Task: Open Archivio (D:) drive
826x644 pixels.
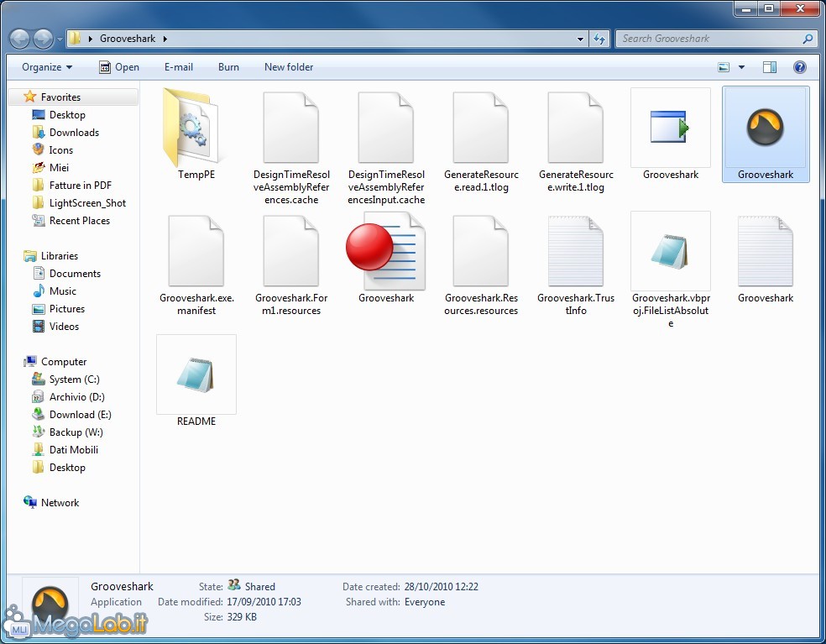Action: (77, 397)
